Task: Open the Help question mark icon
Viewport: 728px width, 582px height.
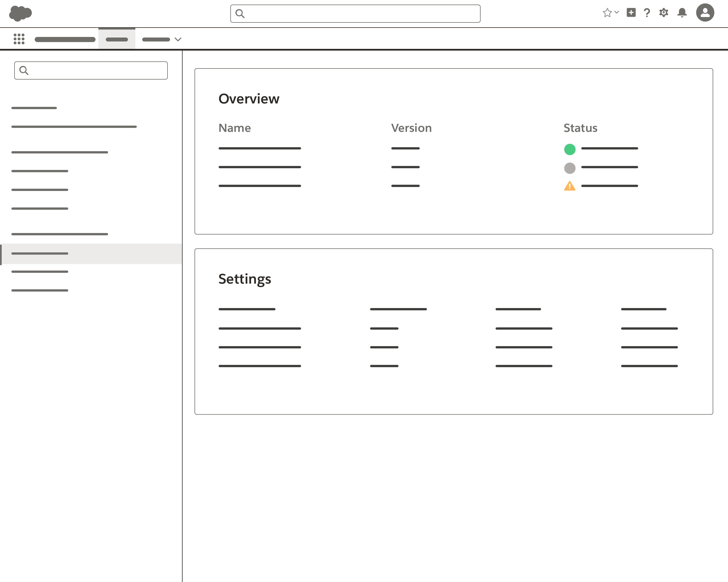Action: point(647,13)
